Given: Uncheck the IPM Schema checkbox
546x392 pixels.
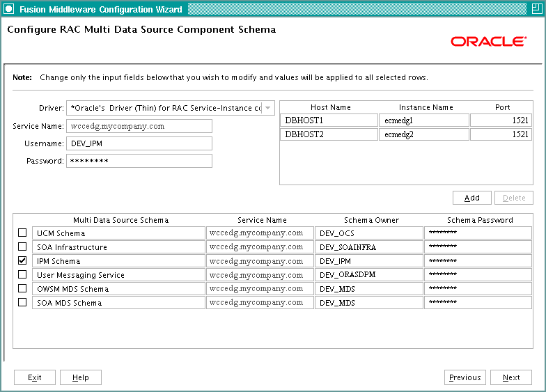Looking at the screenshot, I should pos(22,260).
